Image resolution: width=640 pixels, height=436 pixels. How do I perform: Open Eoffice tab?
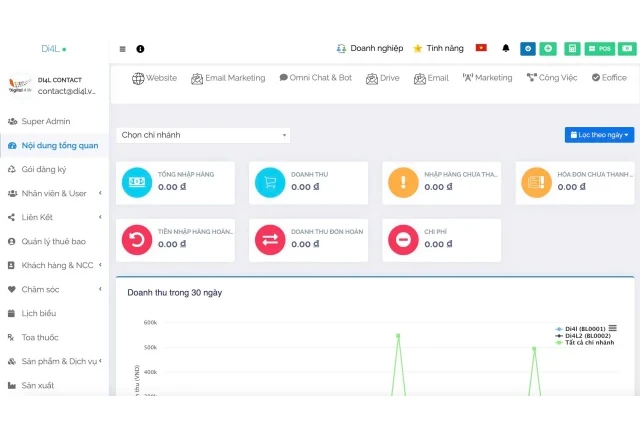[x=609, y=78]
